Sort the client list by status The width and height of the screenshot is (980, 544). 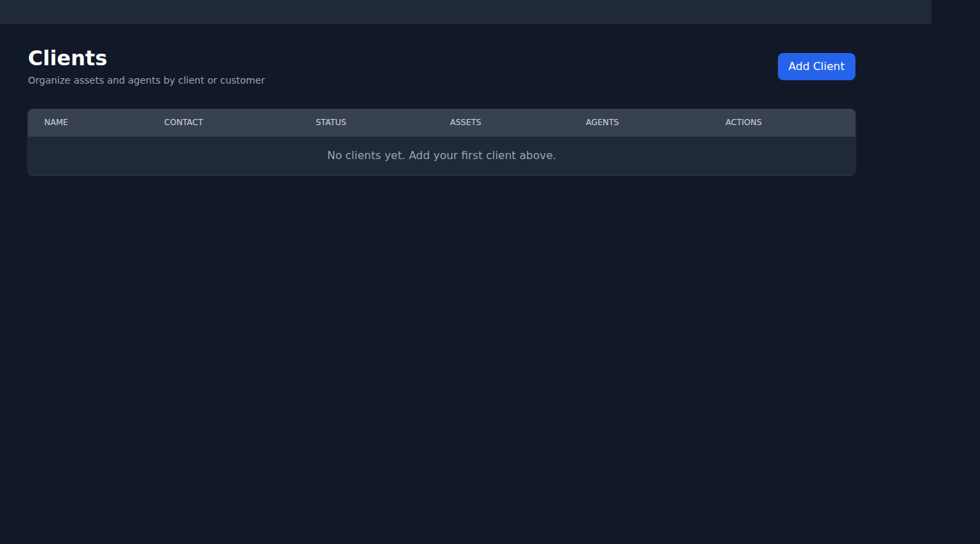click(331, 122)
